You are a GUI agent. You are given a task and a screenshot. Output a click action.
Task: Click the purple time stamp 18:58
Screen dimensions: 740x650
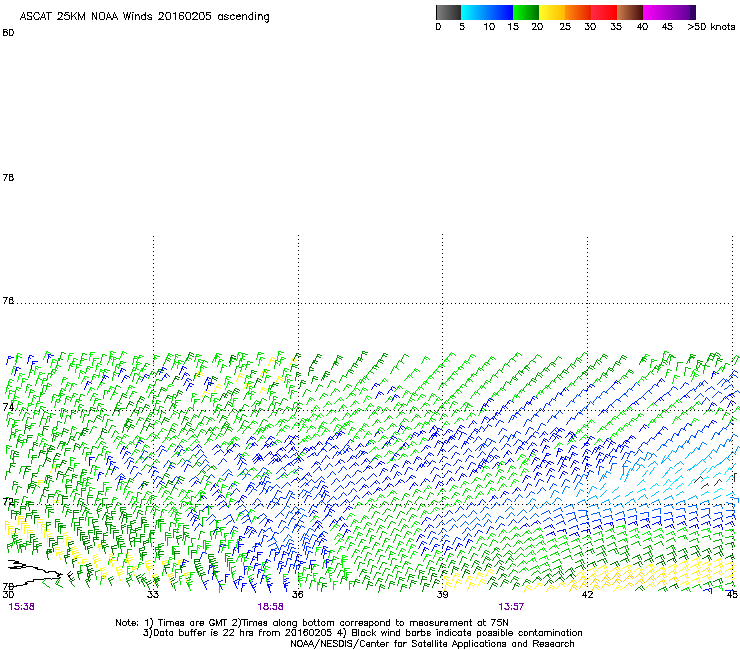(x=270, y=607)
